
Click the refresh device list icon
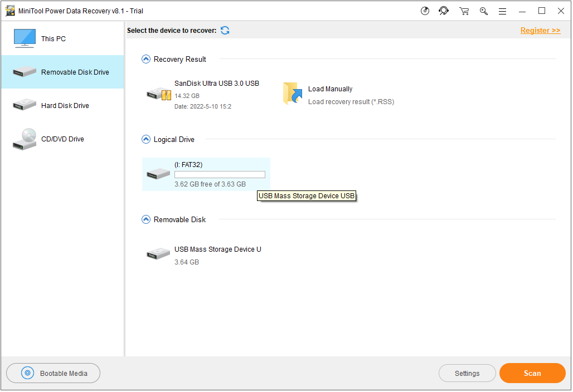tap(225, 30)
